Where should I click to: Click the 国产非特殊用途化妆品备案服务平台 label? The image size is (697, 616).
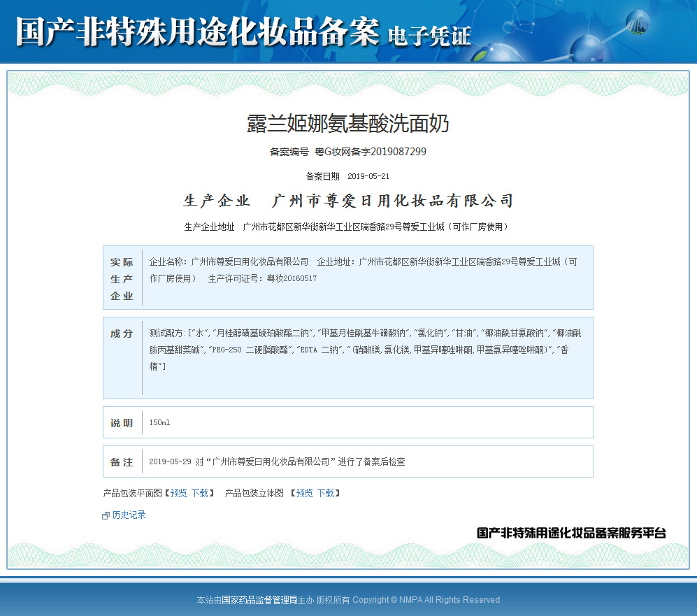coord(571,533)
